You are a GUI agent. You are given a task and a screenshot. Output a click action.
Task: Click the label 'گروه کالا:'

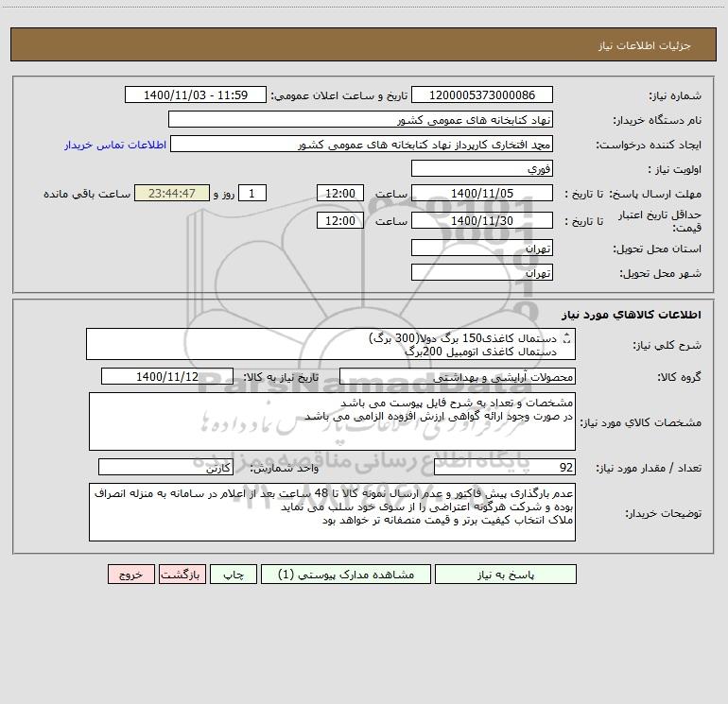click(x=680, y=377)
